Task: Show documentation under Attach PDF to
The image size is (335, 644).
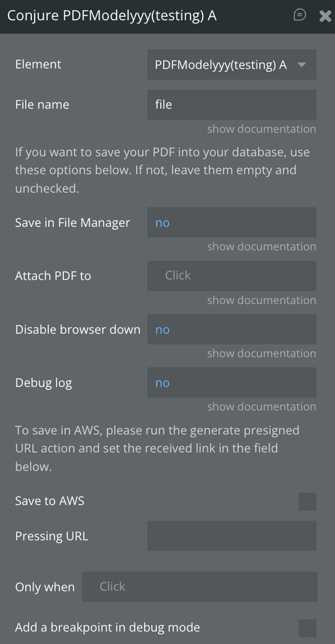Action: (x=262, y=300)
